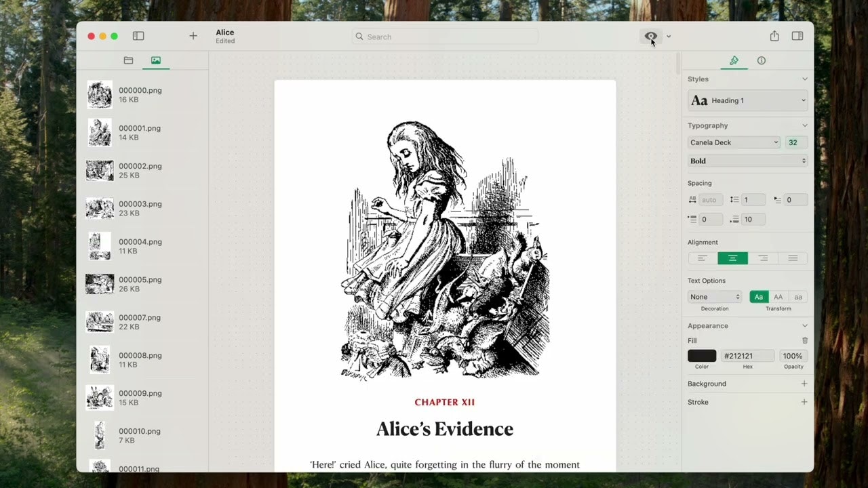
Task: Click the Alice document title
Action: [x=225, y=33]
